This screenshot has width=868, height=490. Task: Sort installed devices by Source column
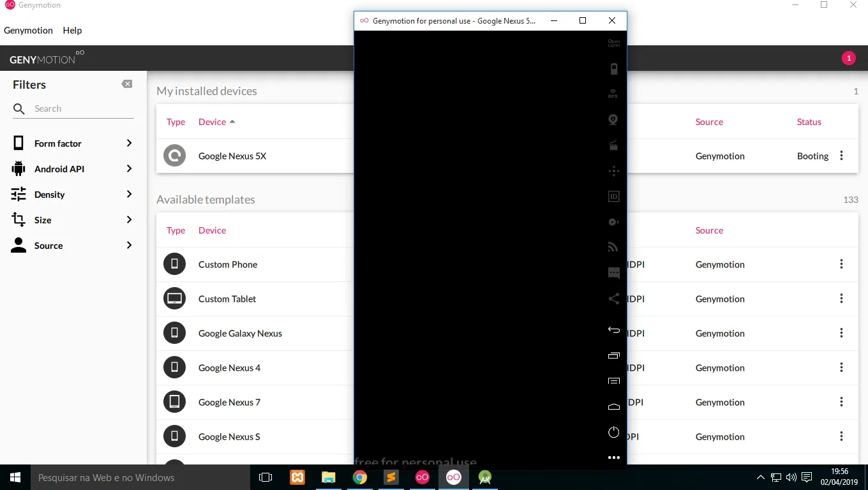point(709,122)
